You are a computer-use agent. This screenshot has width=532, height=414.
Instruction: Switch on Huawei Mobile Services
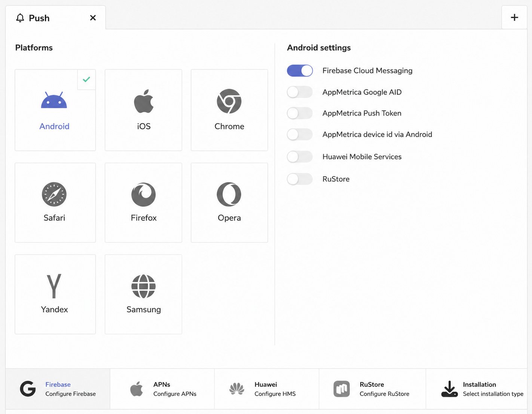coord(300,156)
